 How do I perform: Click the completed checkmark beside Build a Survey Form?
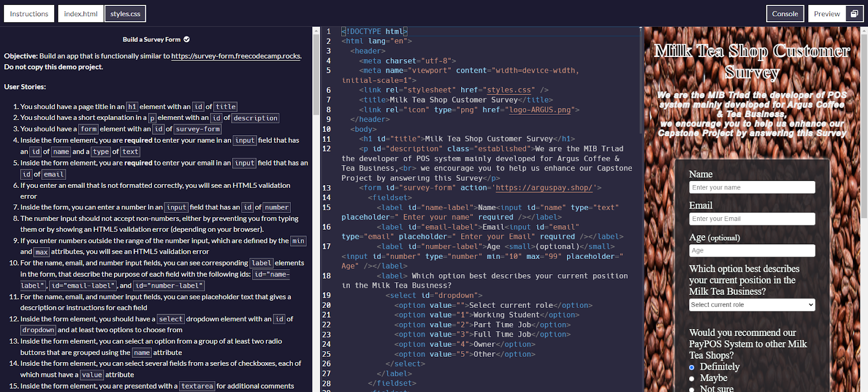coord(187,39)
